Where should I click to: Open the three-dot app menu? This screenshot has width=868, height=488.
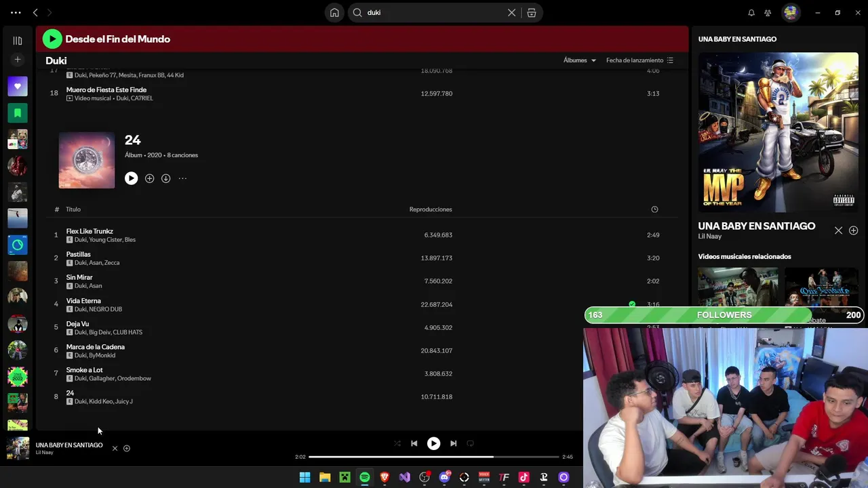(x=16, y=13)
